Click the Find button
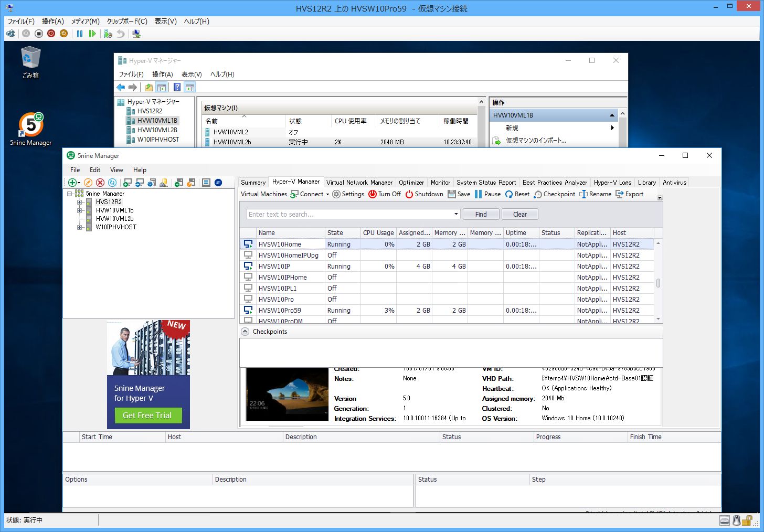This screenshot has width=764, height=532. point(481,214)
